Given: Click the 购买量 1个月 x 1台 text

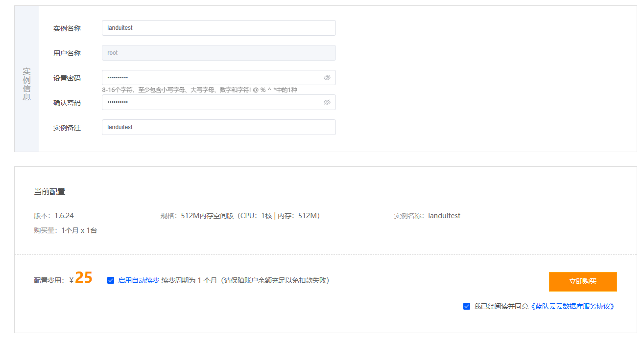Looking at the screenshot, I should tap(63, 230).
